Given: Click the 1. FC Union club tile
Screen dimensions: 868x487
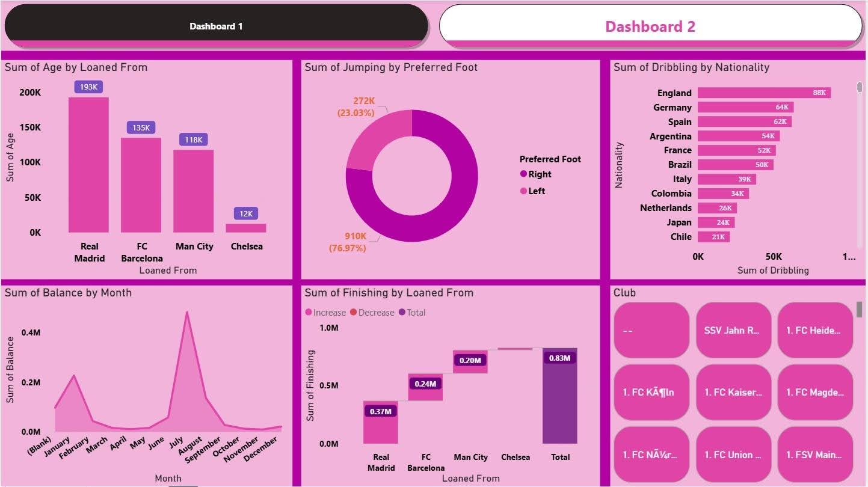Looking at the screenshot, I should [x=733, y=455].
